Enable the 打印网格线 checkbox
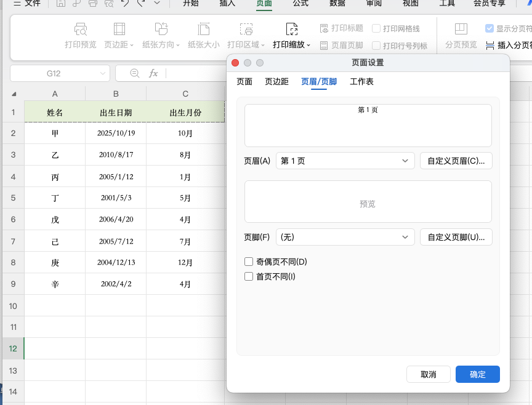The image size is (532, 405). (376, 28)
